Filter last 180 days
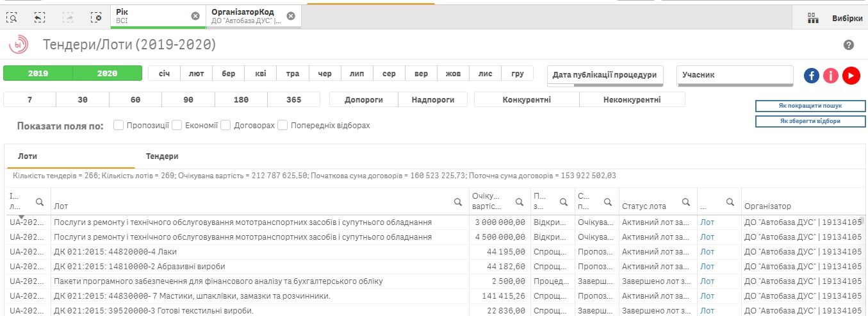Image resolution: width=868 pixels, height=316 pixels. (x=241, y=100)
